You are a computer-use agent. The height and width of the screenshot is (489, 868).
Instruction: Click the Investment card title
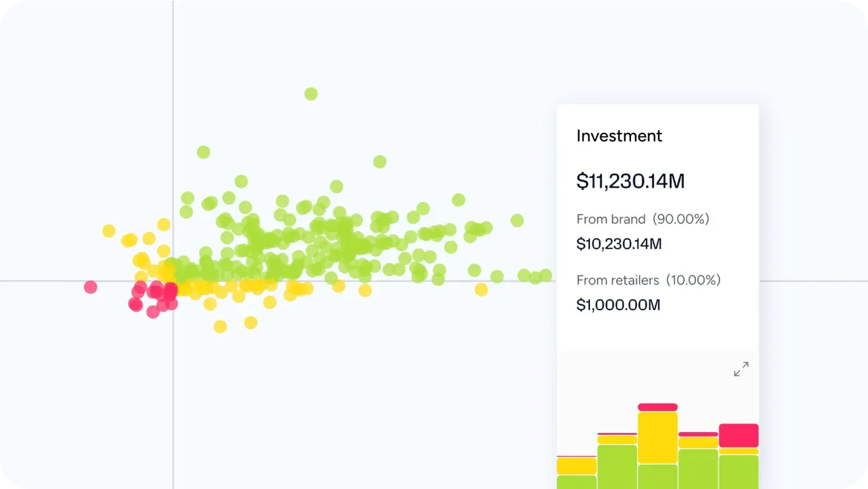pos(619,136)
